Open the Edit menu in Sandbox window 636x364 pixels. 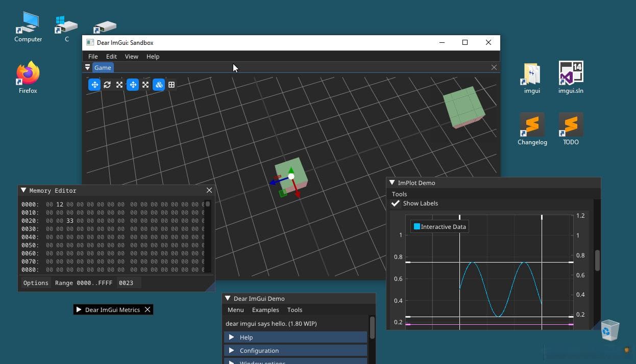click(111, 57)
